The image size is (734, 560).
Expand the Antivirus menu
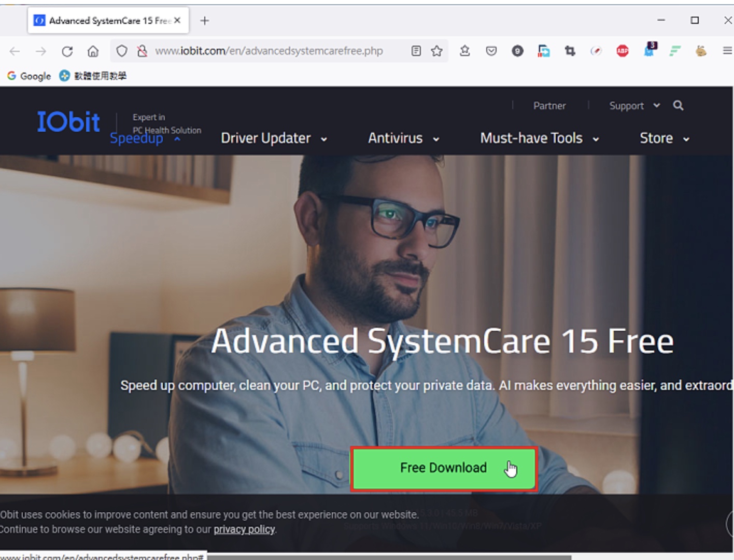pos(404,138)
